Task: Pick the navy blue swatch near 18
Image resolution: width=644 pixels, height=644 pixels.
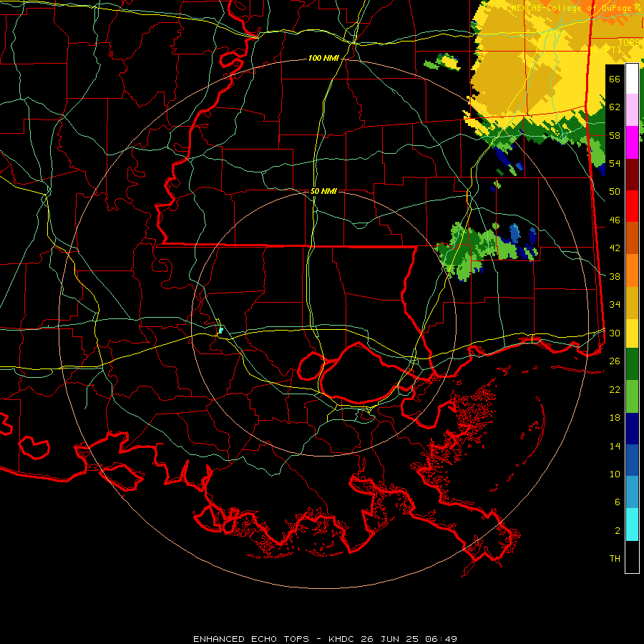Action: [632, 429]
